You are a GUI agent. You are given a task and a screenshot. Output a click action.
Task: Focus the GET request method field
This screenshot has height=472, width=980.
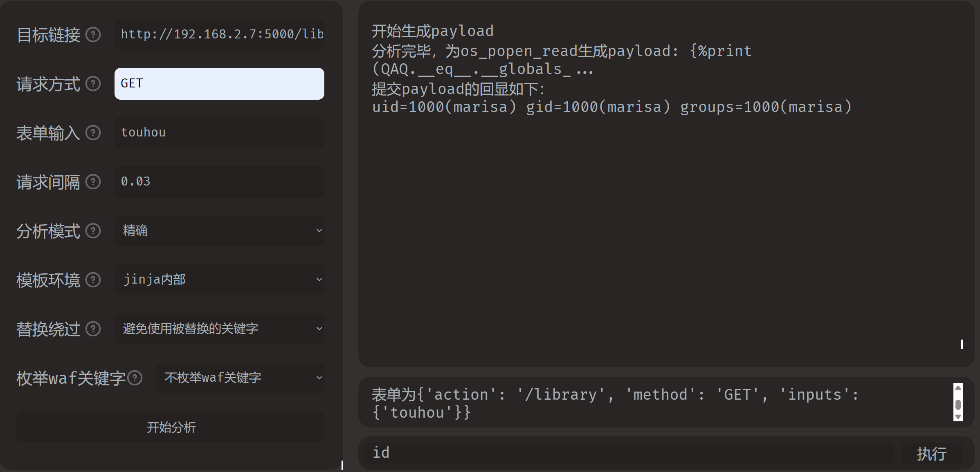click(x=219, y=84)
